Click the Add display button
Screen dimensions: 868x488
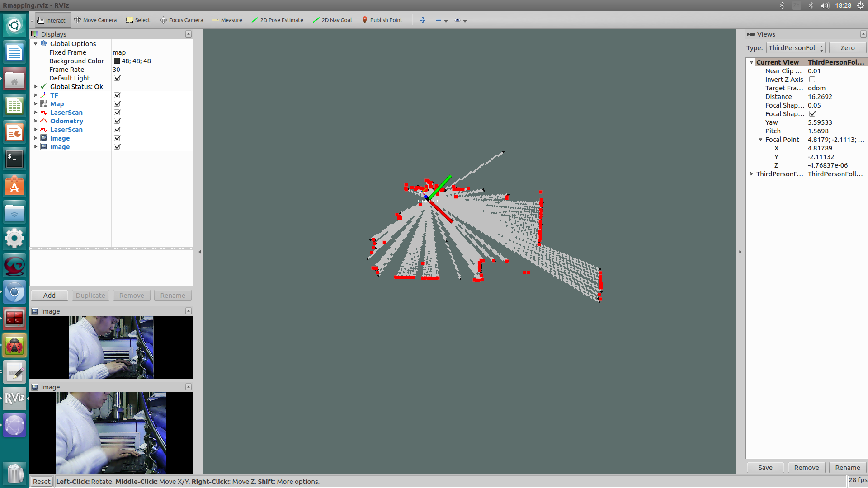[x=49, y=296]
